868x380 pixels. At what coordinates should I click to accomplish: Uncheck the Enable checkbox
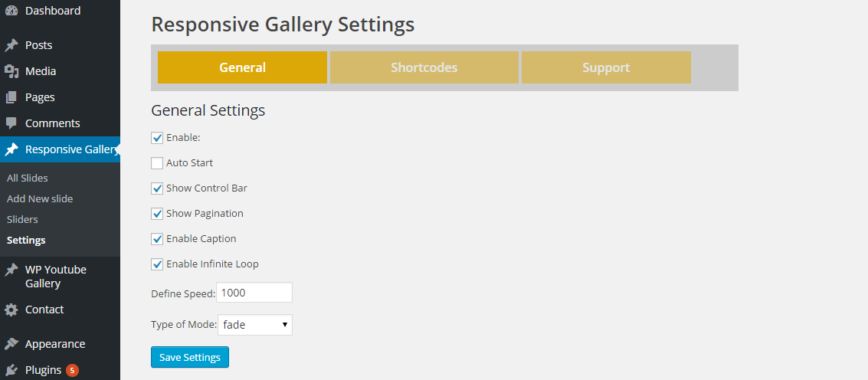157,138
